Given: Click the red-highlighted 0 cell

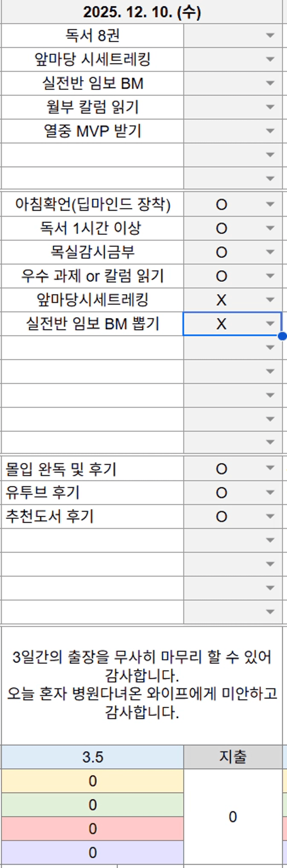Looking at the screenshot, I should [x=92, y=828].
